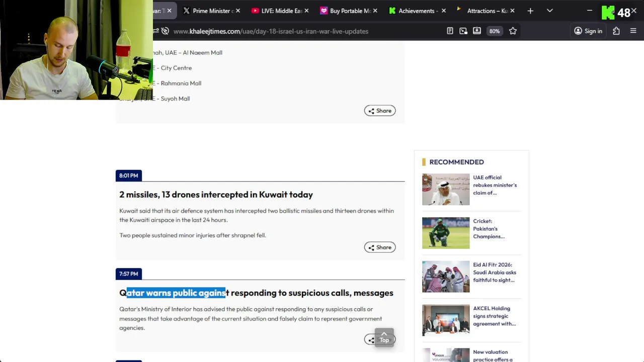644x362 pixels.
Task: Expand the list all tabs chevron
Action: [x=550, y=11]
